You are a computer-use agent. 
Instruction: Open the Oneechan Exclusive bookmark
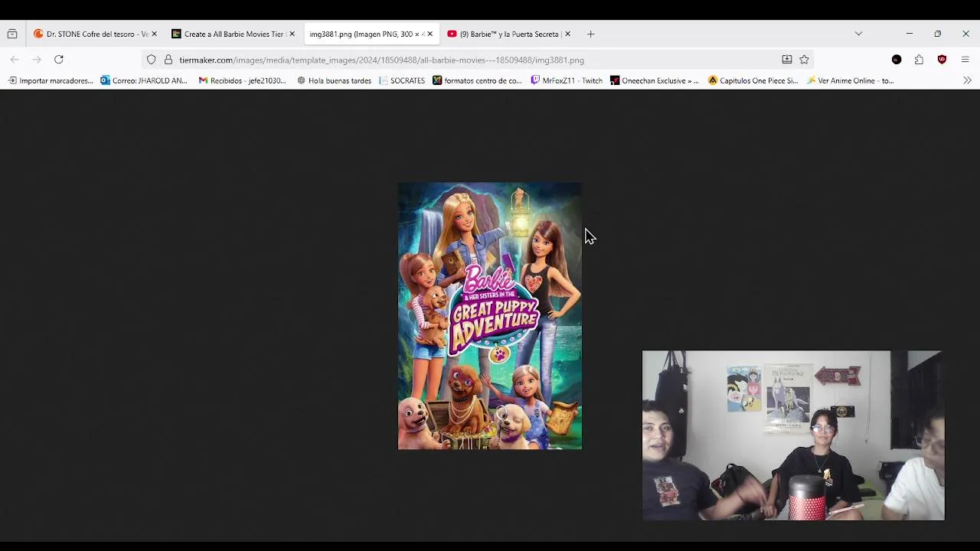[x=655, y=80]
